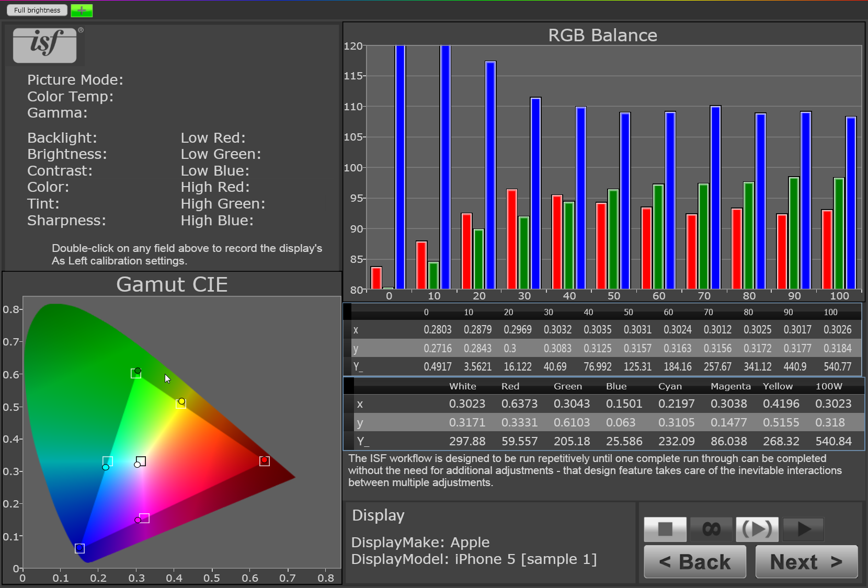Select the blue primary target square on gamut

pyautogui.click(x=79, y=548)
